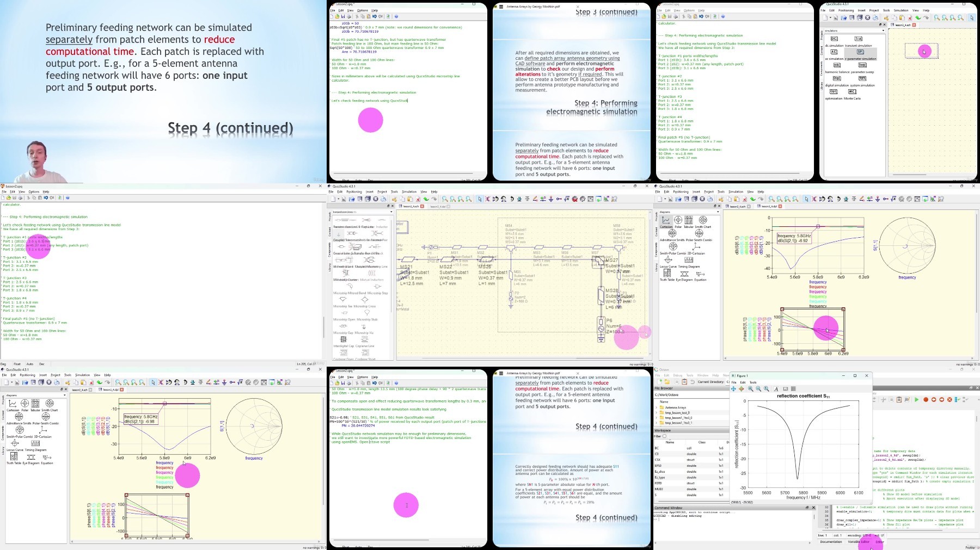Pick the Microstrip Open component icon
980x550 pixels.
pos(345,313)
